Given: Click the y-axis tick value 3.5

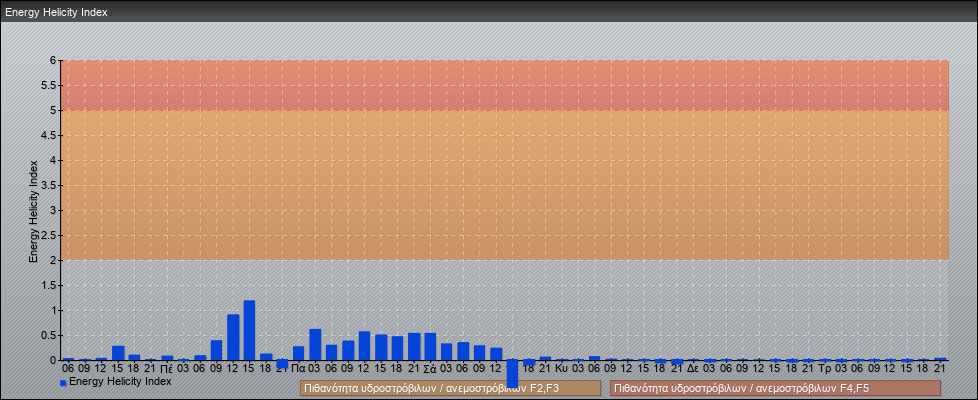Looking at the screenshot, I should pyautogui.click(x=49, y=185).
